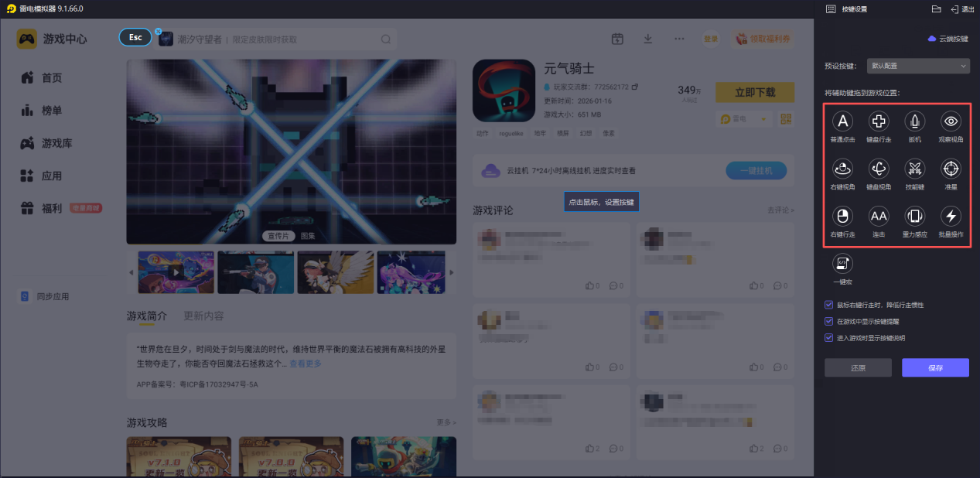Select the winged angel character thumbnail

tap(335, 272)
